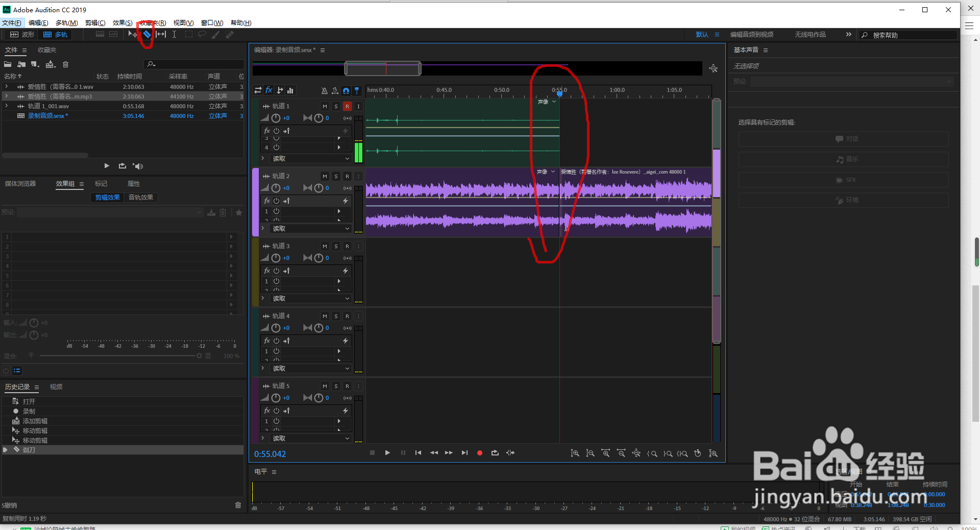Open the 效果(S) menu

click(122, 22)
